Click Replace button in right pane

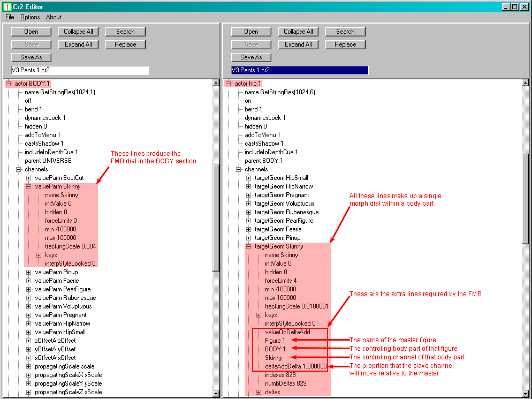coord(345,44)
